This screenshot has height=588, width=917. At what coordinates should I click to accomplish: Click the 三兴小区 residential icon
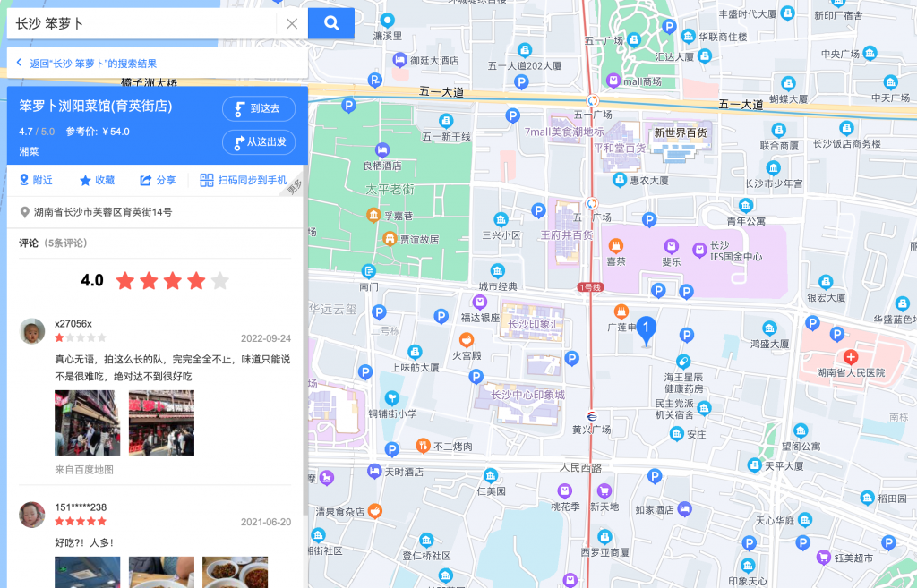(501, 220)
